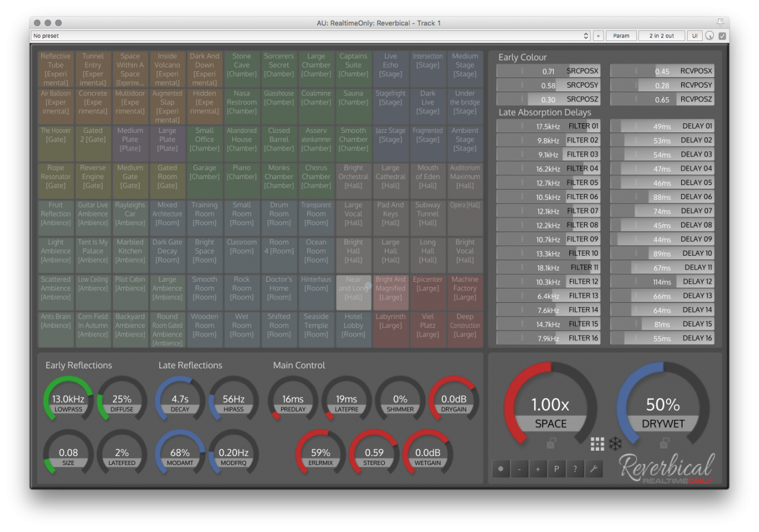This screenshot has height=532, width=759.
Task: Click the round dot record button
Action: coord(501,469)
